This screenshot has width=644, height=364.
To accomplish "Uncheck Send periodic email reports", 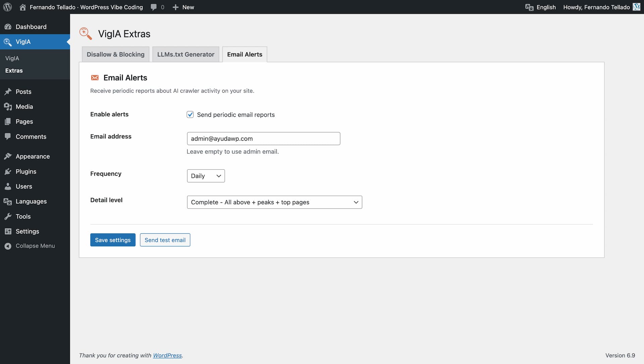I will tap(190, 115).
